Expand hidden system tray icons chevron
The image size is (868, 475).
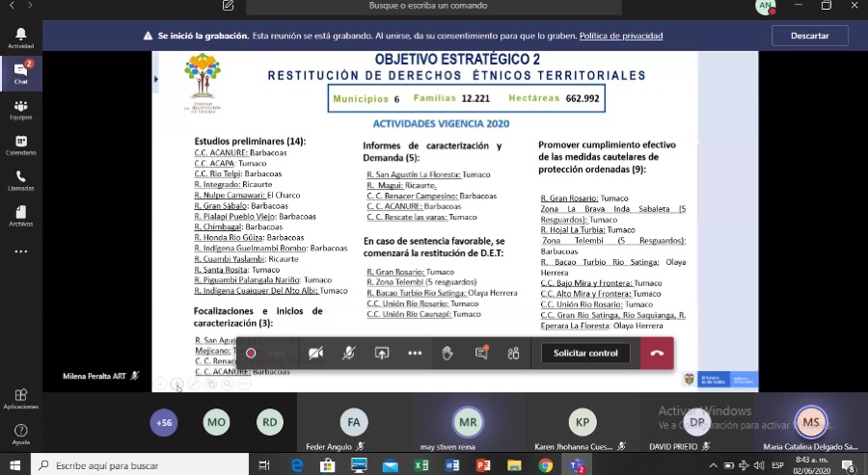pyautogui.click(x=713, y=465)
